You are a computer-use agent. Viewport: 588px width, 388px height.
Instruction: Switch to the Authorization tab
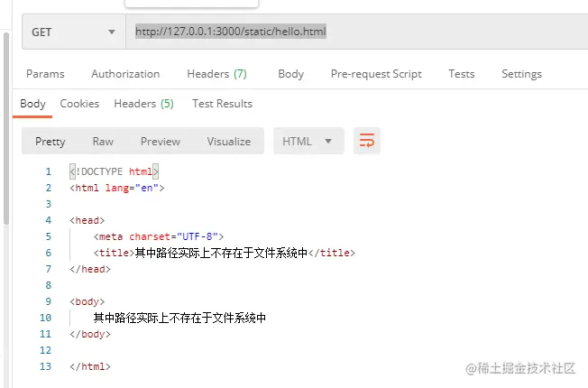tap(125, 74)
